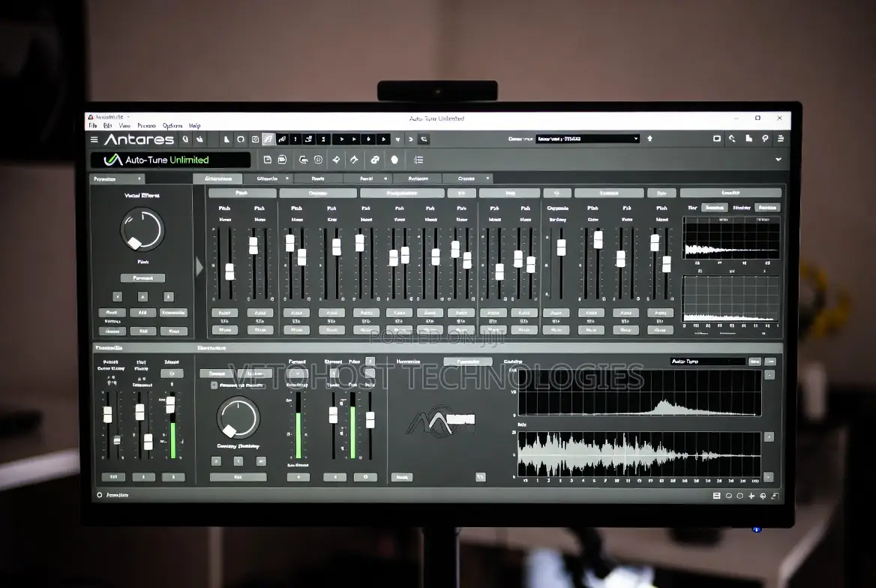Click the stacked-lines icon at far right of top toolbar
This screenshot has height=588, width=876.
coord(781,139)
